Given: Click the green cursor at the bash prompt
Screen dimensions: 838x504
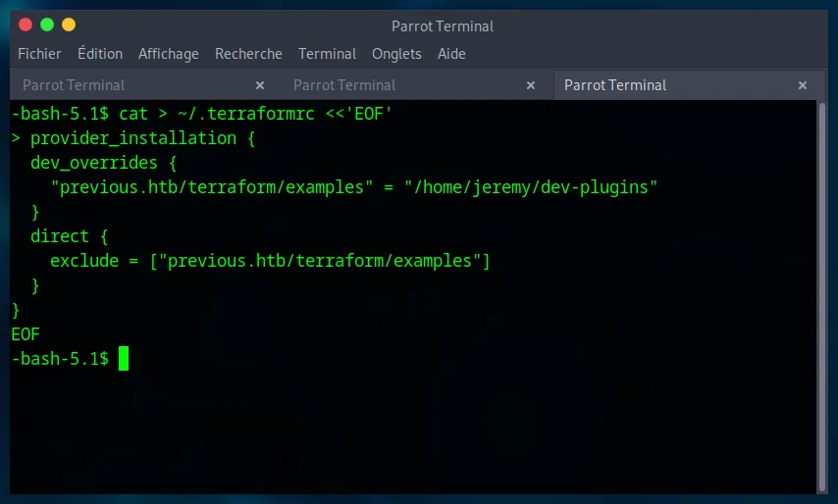Looking at the screenshot, I should [x=124, y=359].
